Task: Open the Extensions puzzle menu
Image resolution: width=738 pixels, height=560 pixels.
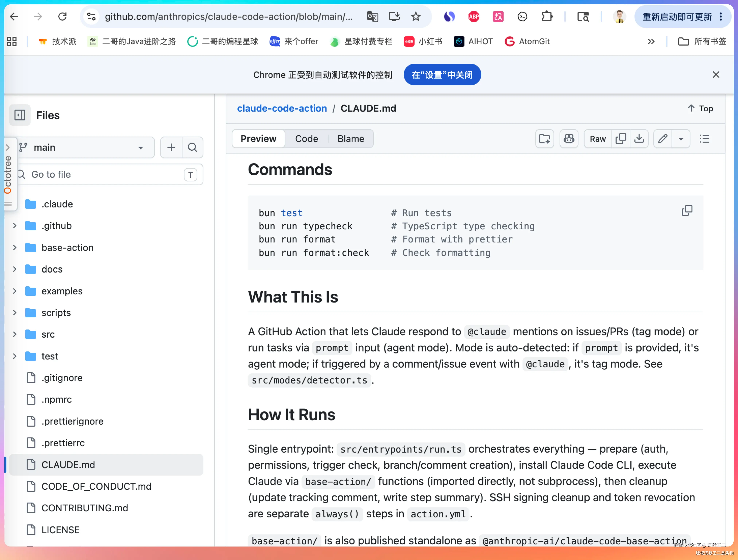Action: (547, 16)
